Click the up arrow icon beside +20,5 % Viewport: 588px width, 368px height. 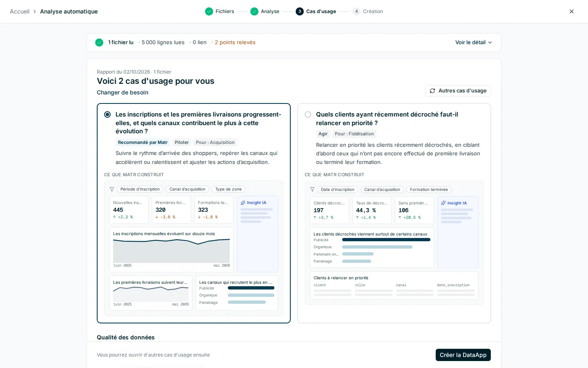pos(400,218)
